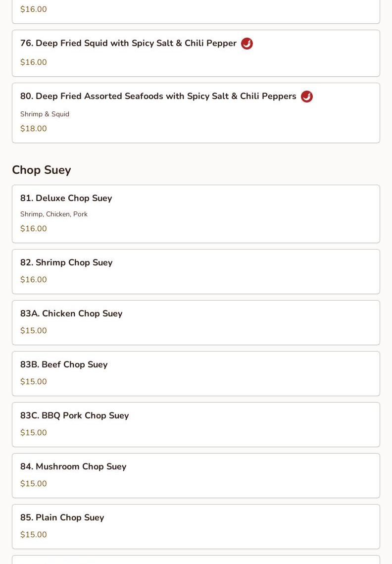Viewport: 392px width, 564px height.
Task: Select 83A. Chicken Chop Suey
Action: (71, 313)
